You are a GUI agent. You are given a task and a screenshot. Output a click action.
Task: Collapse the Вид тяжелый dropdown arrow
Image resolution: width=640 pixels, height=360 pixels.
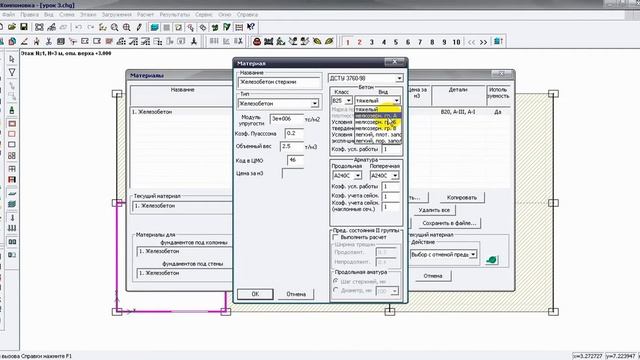tap(396, 100)
